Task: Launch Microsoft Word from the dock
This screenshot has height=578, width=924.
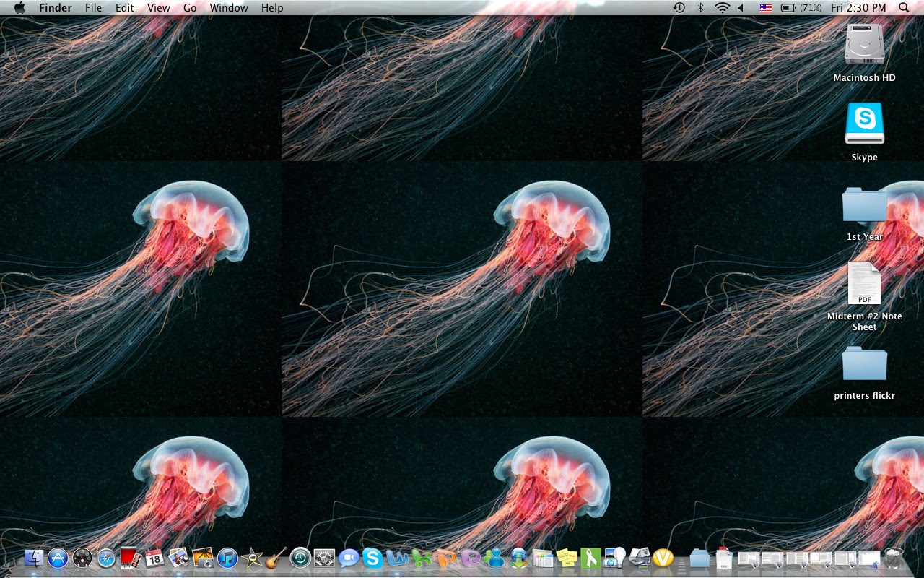Action: 397,558
